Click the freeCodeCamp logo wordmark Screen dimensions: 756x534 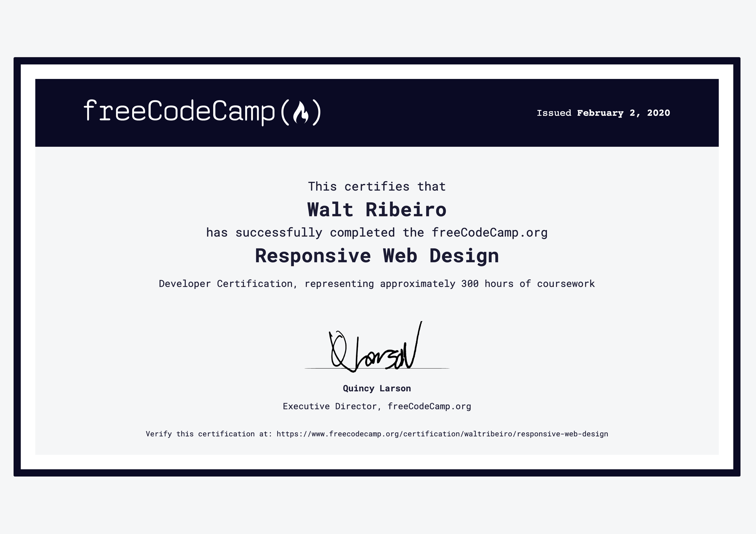coord(179,111)
